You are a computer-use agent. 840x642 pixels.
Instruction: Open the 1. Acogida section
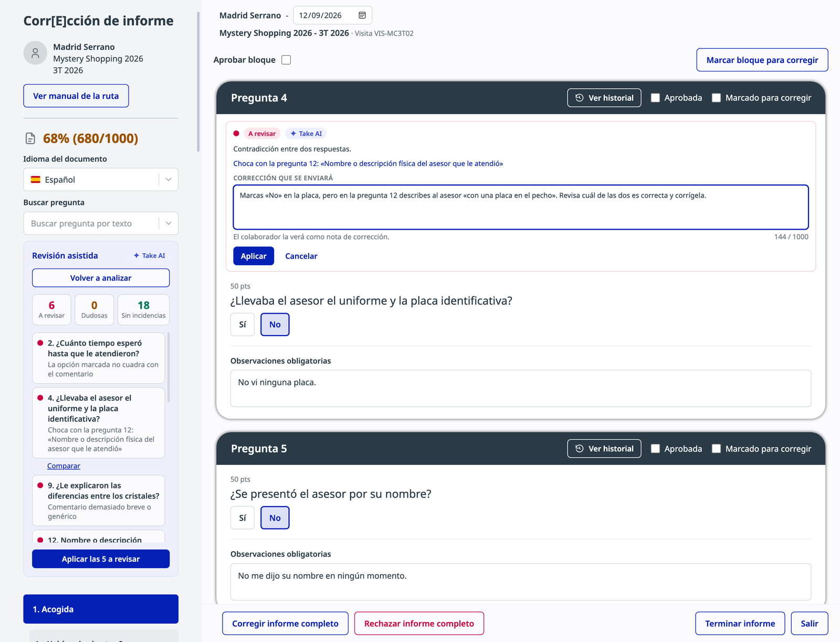click(101, 609)
